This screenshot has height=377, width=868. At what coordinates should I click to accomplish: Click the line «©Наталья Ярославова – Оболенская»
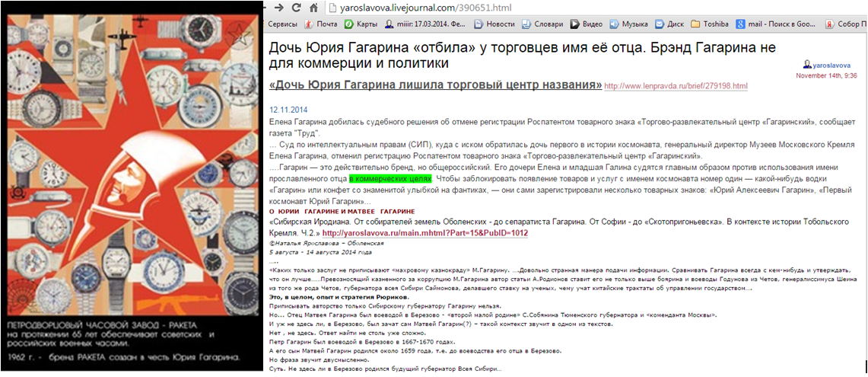326,244
